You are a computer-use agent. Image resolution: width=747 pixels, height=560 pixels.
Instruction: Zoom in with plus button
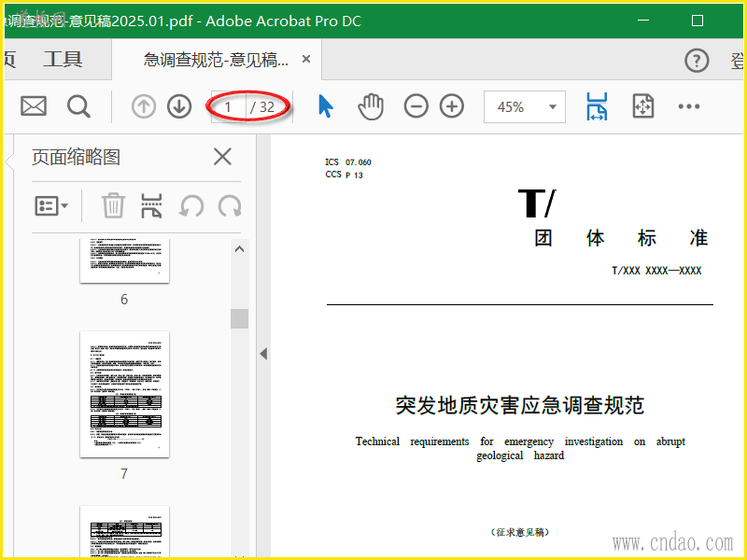pyautogui.click(x=452, y=106)
